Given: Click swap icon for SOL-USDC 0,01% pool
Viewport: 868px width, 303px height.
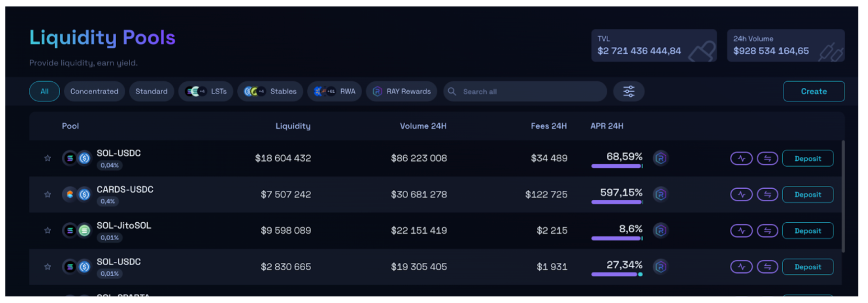Looking at the screenshot, I should 767,267.
